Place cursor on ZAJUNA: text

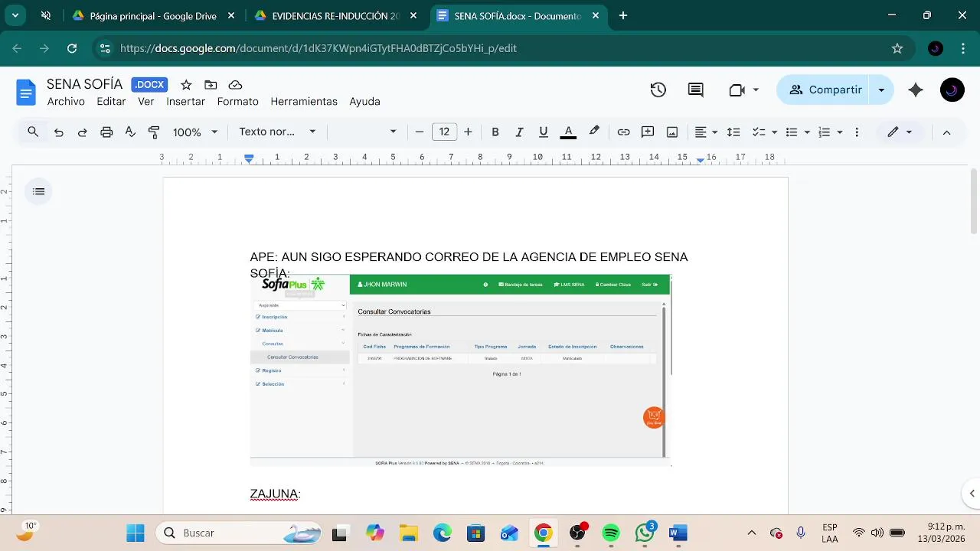point(276,494)
